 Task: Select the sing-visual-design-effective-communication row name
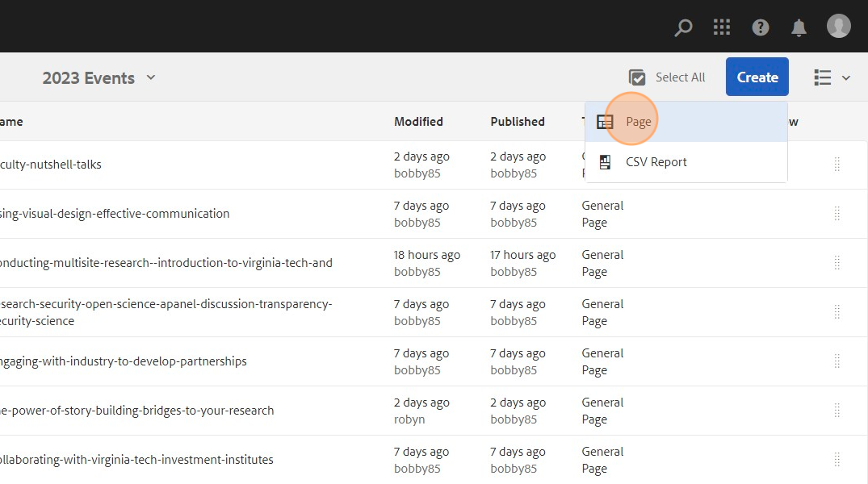tap(115, 214)
